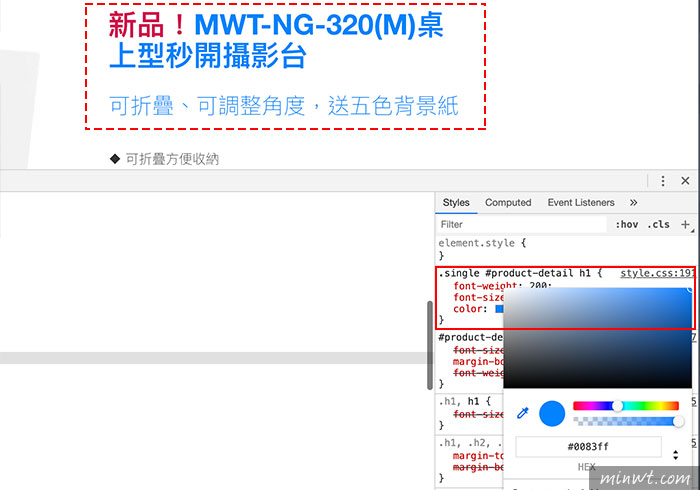Click the bullet text 可折疊方便收納
This screenshot has height=490, width=700.
point(172,159)
